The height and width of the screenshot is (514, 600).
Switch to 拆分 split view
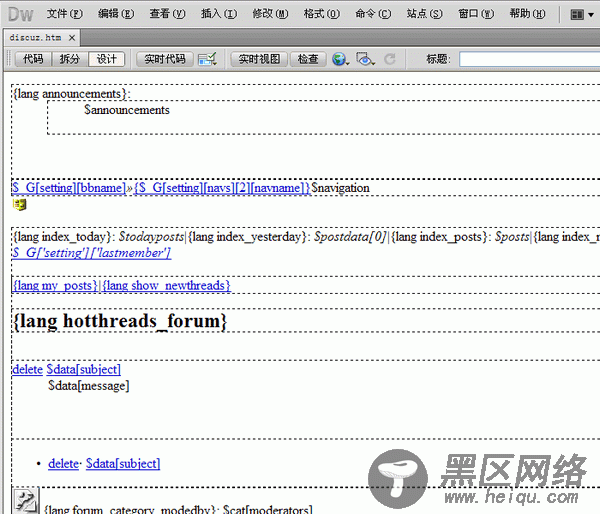(70, 59)
